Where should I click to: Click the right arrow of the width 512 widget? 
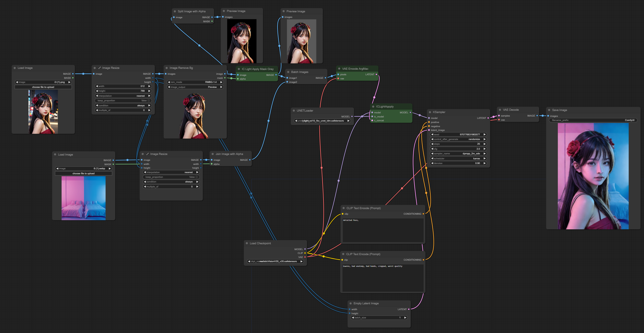149,86
